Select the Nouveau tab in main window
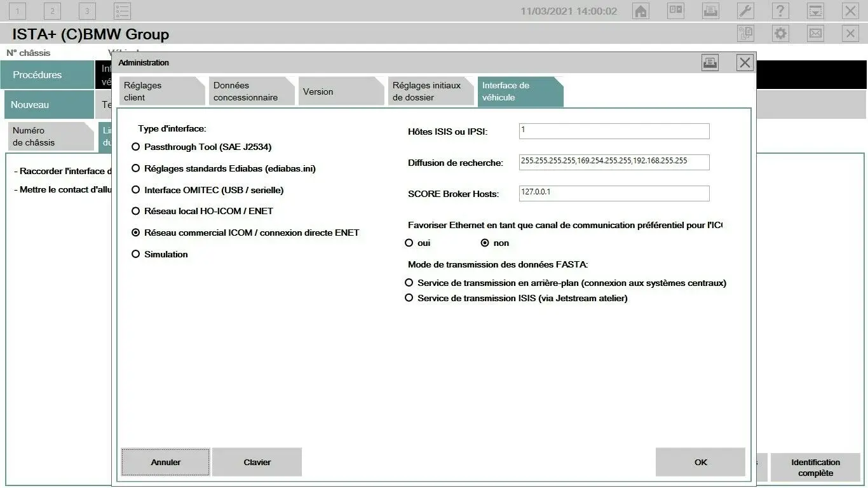The height and width of the screenshot is (488, 868). click(x=49, y=105)
